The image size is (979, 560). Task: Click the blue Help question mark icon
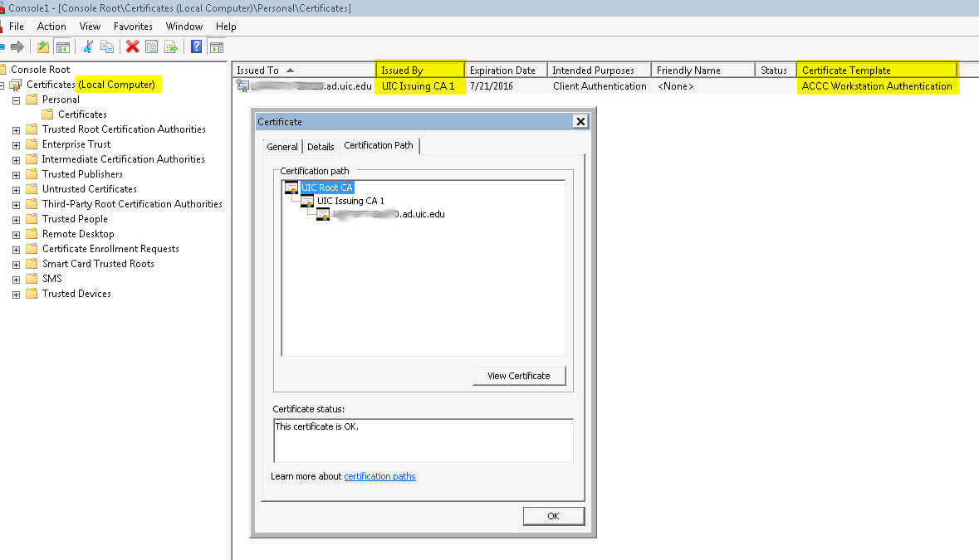(x=196, y=46)
